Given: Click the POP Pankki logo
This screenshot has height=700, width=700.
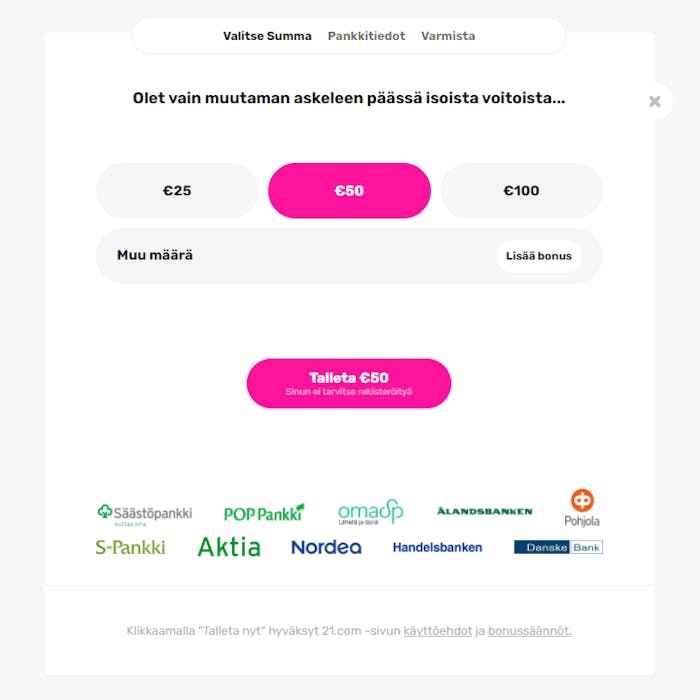Looking at the screenshot, I should [x=264, y=513].
